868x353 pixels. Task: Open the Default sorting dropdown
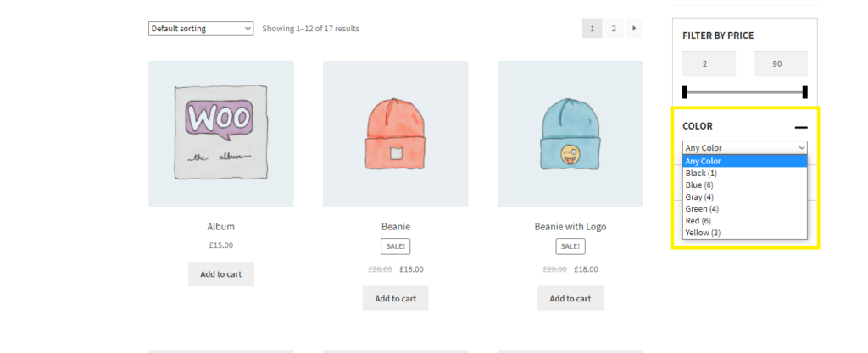201,29
